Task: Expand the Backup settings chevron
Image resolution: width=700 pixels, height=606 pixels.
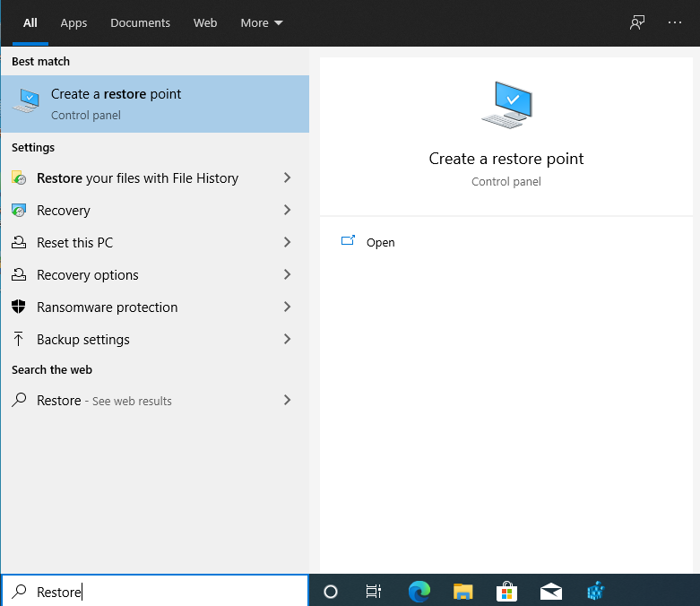Action: 287,340
